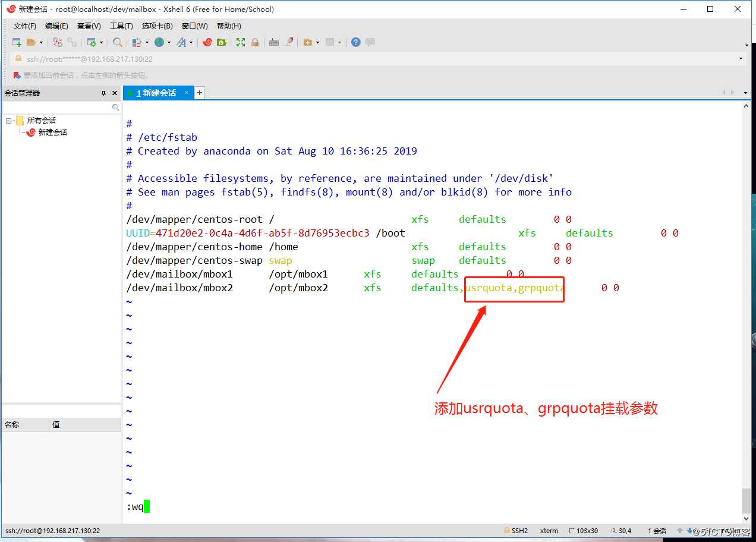756x542 pixels.
Task: Click the New session toolbar icon
Action: pyautogui.click(x=17, y=42)
